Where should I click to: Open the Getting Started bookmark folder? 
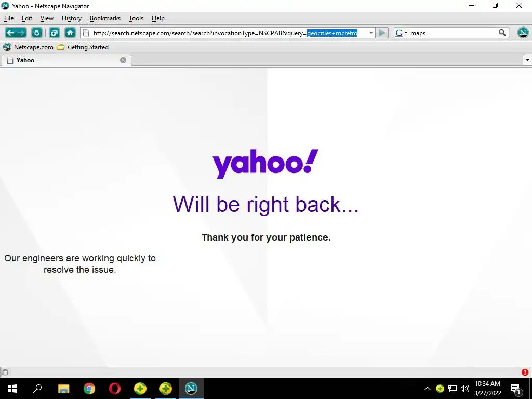click(83, 47)
